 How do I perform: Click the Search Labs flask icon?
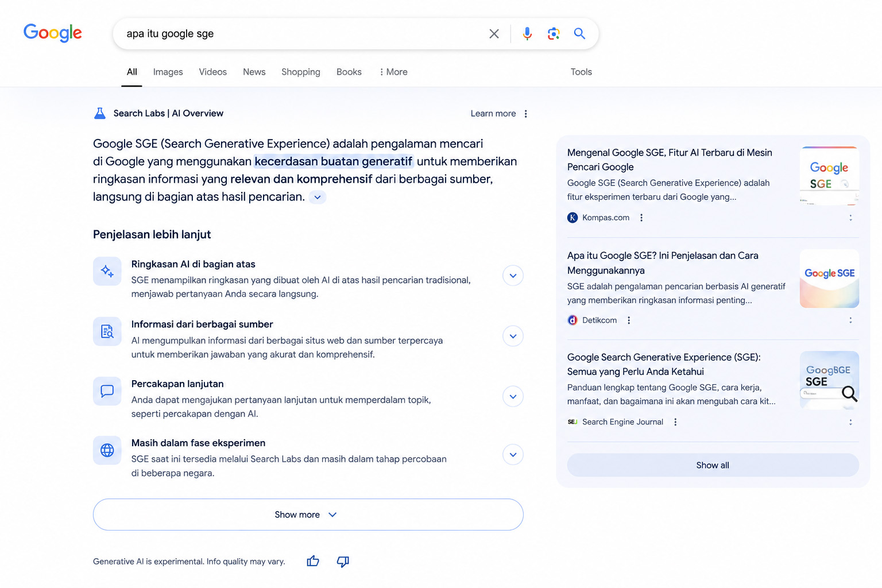pyautogui.click(x=100, y=113)
